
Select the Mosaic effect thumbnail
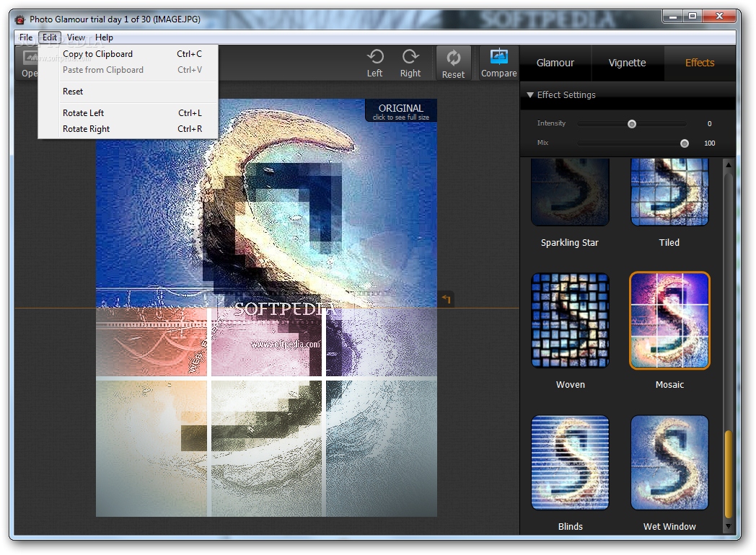669,320
